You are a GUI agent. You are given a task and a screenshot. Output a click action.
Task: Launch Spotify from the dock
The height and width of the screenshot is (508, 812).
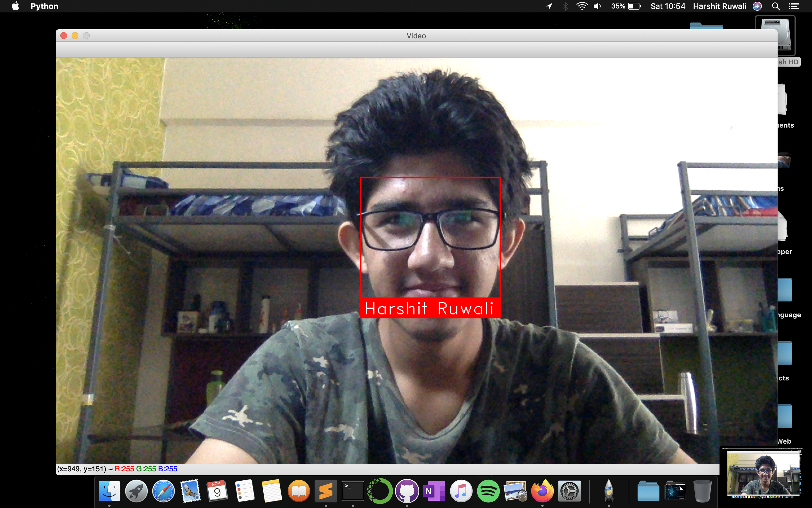coord(488,491)
